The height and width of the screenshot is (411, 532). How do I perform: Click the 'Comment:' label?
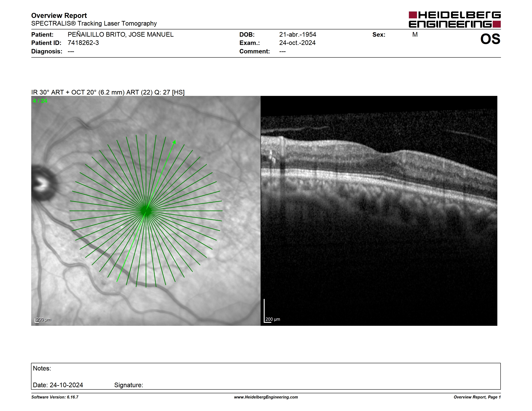255,51
